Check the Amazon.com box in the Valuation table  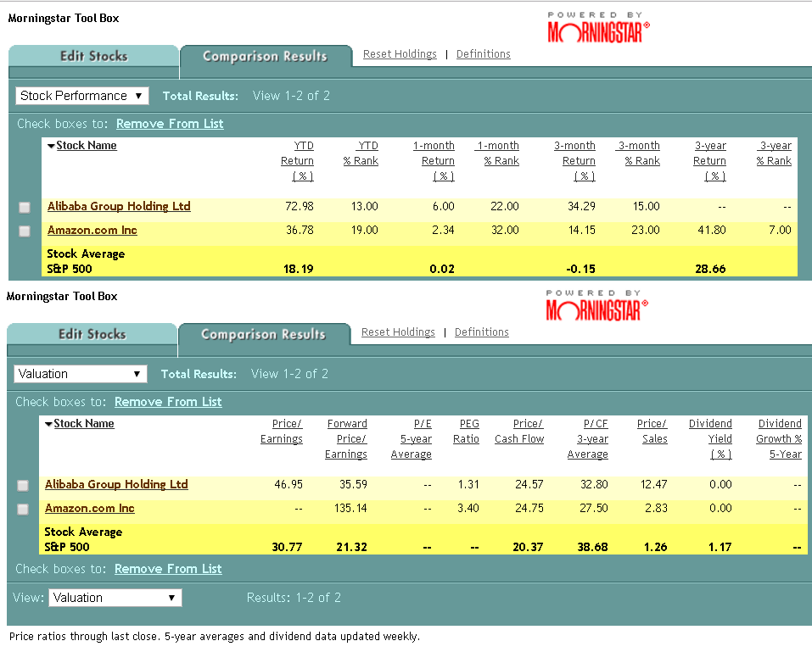pyautogui.click(x=23, y=510)
